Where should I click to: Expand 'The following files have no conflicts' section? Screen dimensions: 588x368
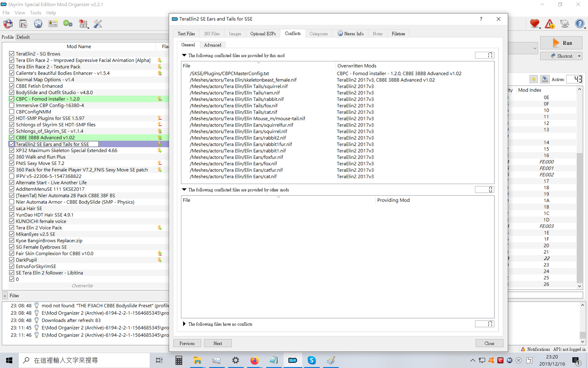click(x=184, y=324)
